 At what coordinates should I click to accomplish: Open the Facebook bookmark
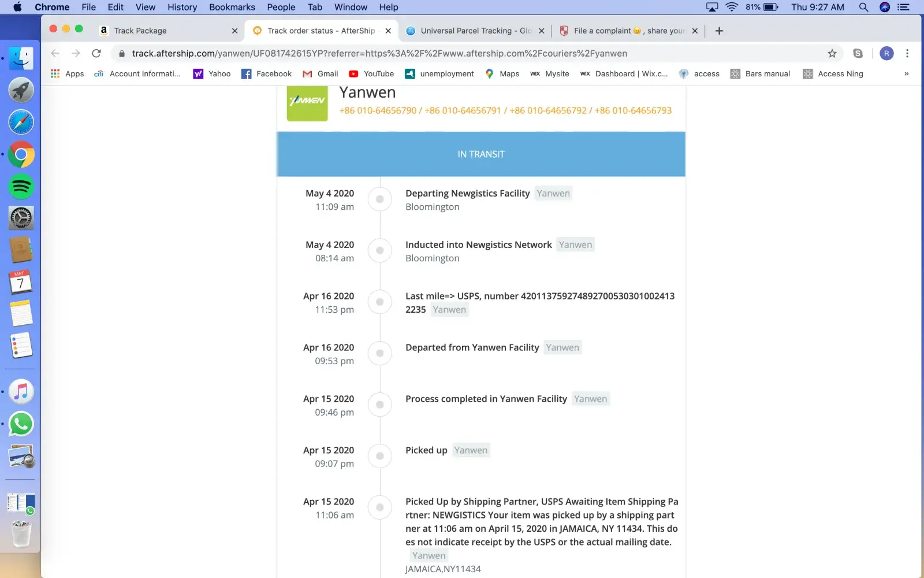pos(266,73)
